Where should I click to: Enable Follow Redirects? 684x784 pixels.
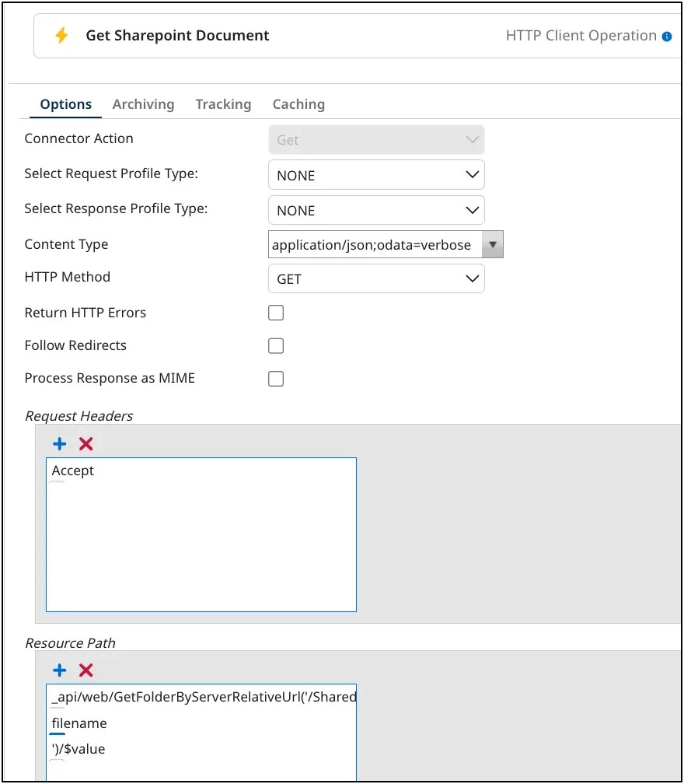coord(276,345)
